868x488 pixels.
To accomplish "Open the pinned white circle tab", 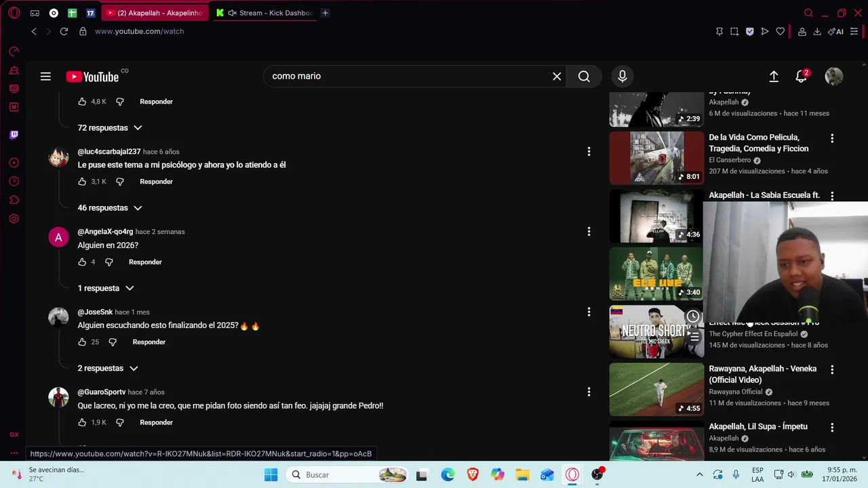I will tap(54, 13).
